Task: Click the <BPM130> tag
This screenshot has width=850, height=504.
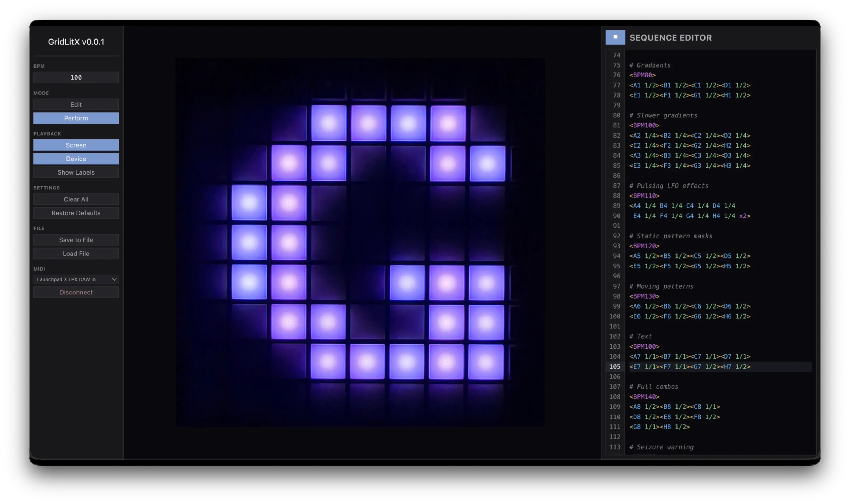Action: (x=644, y=296)
